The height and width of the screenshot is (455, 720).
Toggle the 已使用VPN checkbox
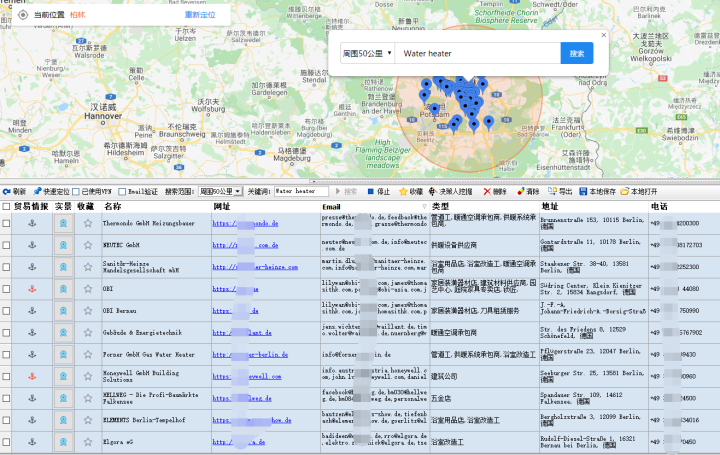pyautogui.click(x=76, y=191)
